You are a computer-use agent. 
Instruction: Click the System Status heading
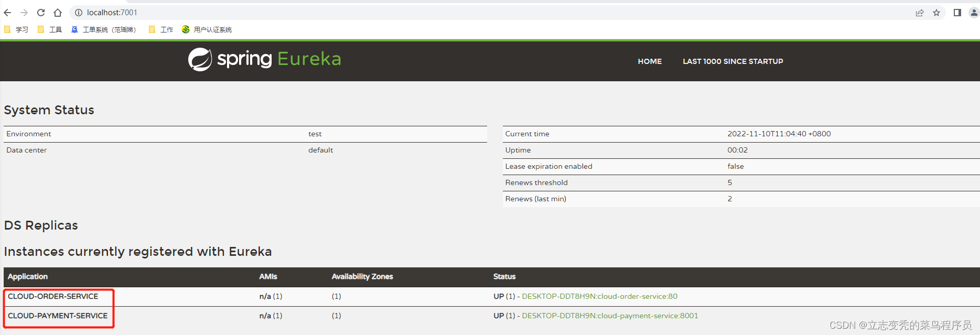(x=49, y=110)
